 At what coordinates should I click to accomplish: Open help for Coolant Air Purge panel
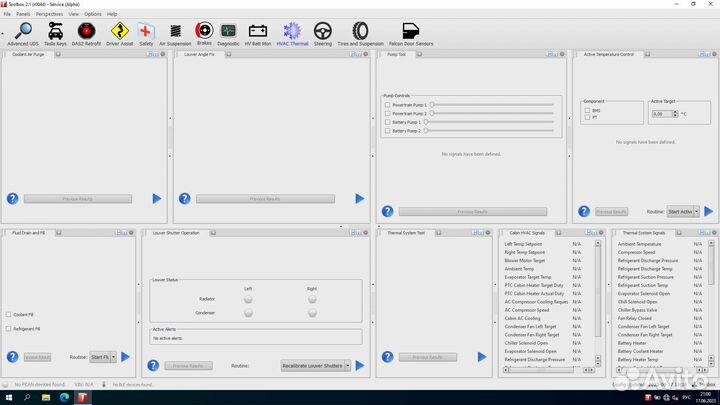coord(12,198)
